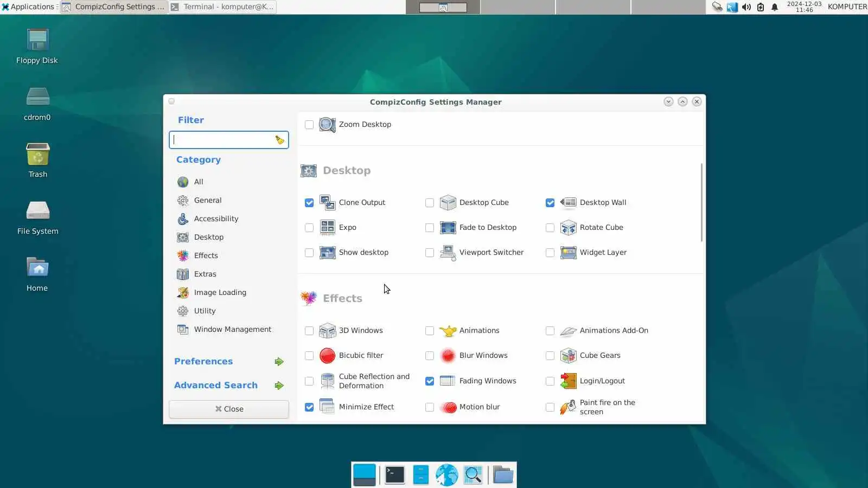Uncheck the Minimize Effect checkbox
The image size is (868, 488).
pos(309,407)
